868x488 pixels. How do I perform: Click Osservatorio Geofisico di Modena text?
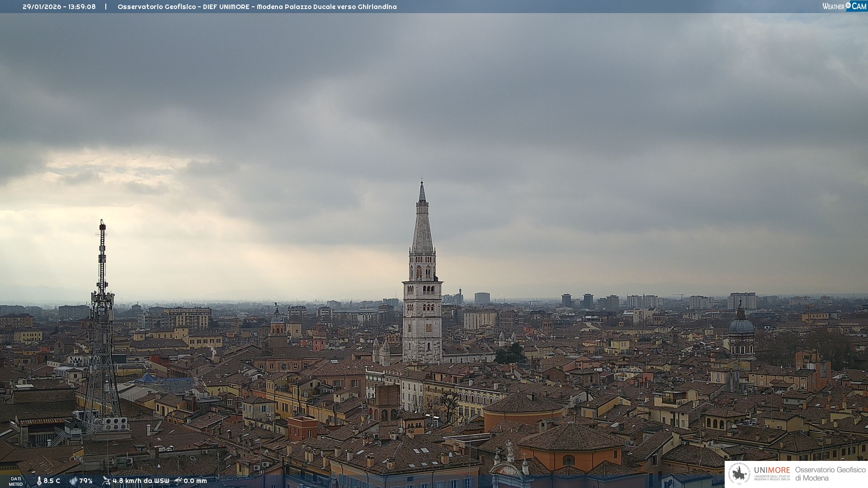coord(830,474)
